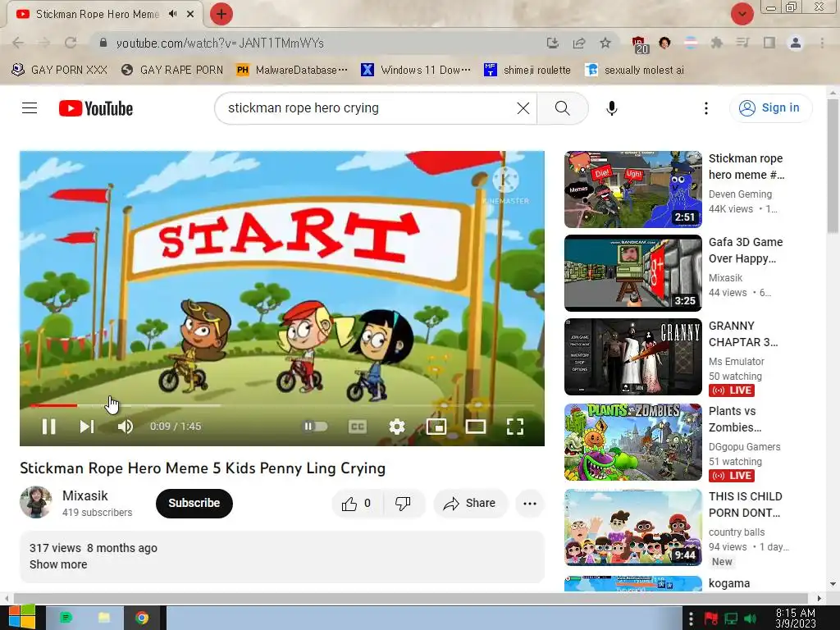Screen dimensions: 840x630
Task: Click the YouTube logo
Action: click(96, 108)
